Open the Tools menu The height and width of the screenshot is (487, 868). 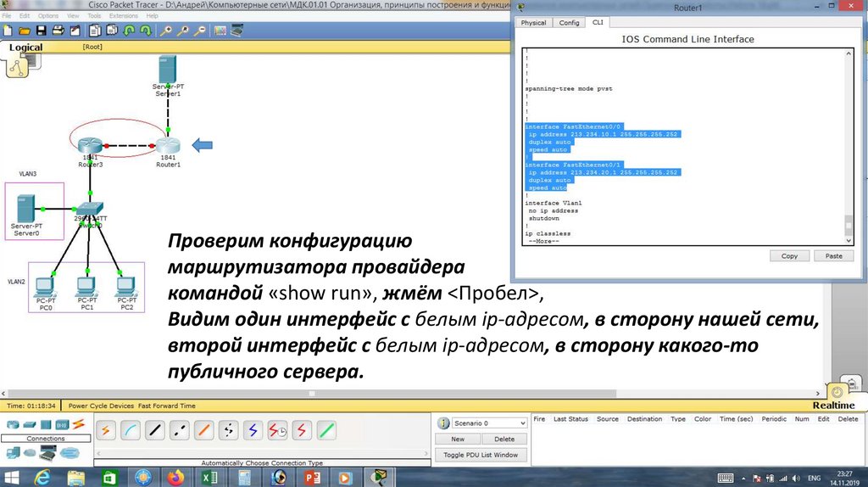pos(94,15)
